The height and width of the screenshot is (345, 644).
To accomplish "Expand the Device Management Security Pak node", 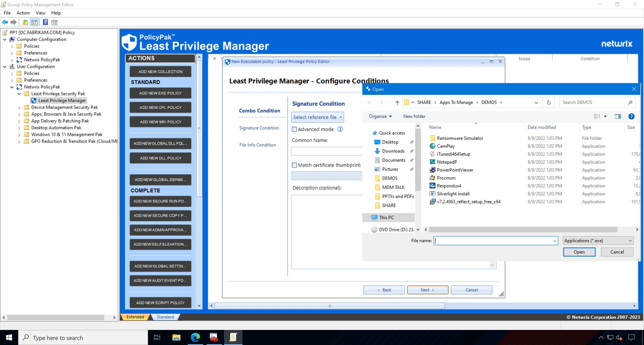I will pyautogui.click(x=19, y=107).
